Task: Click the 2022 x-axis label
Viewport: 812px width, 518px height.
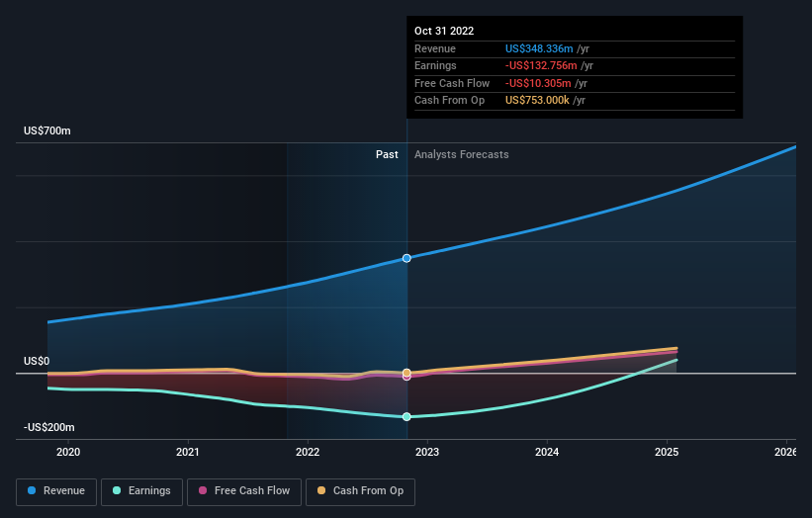Action: point(308,452)
